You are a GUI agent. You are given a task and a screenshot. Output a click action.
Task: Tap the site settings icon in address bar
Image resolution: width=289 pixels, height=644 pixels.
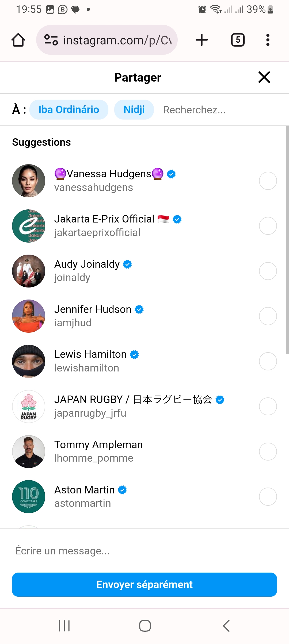click(51, 40)
